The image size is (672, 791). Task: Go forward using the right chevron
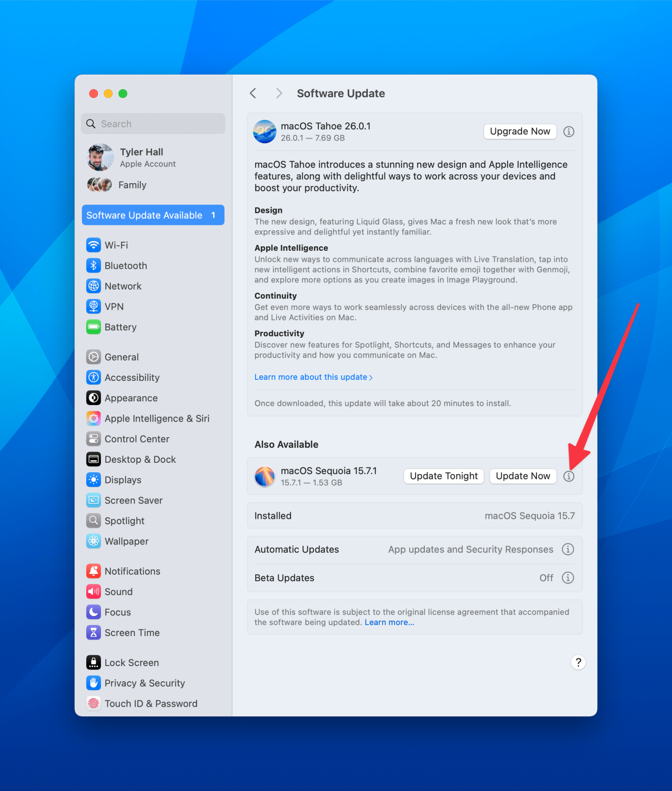279,93
